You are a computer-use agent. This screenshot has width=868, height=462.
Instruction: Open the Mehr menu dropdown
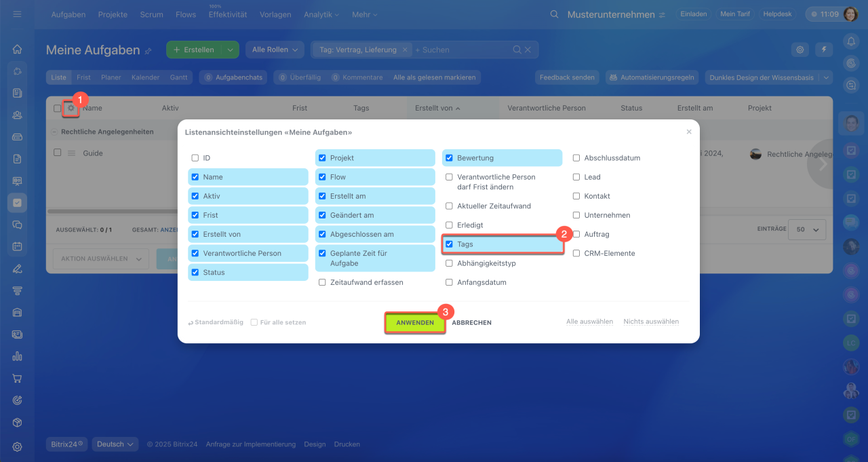tap(365, 14)
